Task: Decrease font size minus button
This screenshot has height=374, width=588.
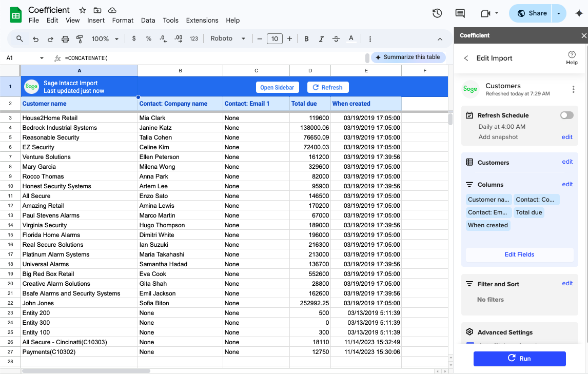Action: (x=260, y=38)
